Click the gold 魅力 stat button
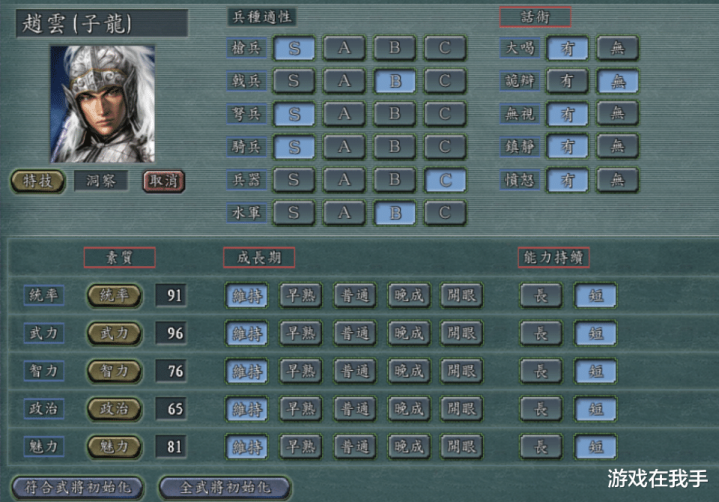 pyautogui.click(x=114, y=447)
